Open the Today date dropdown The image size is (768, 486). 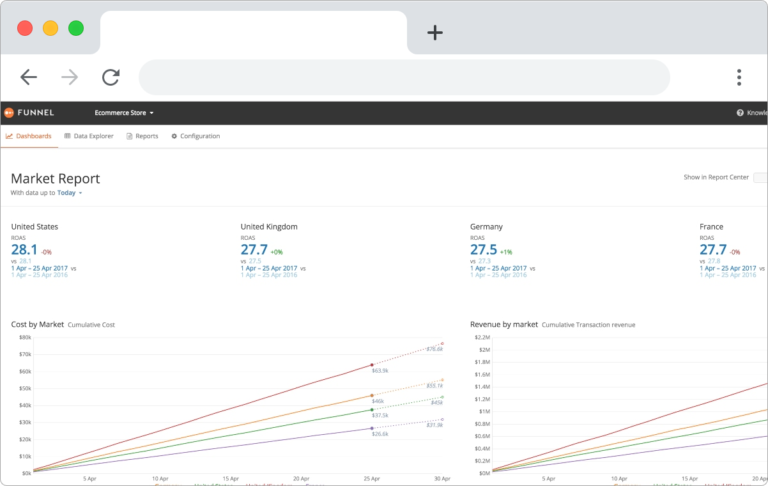point(70,193)
